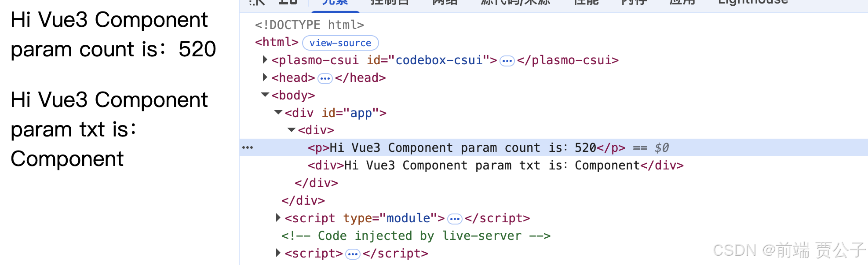
Task: Select the div 'param txt is: Component' row
Action: (x=496, y=165)
